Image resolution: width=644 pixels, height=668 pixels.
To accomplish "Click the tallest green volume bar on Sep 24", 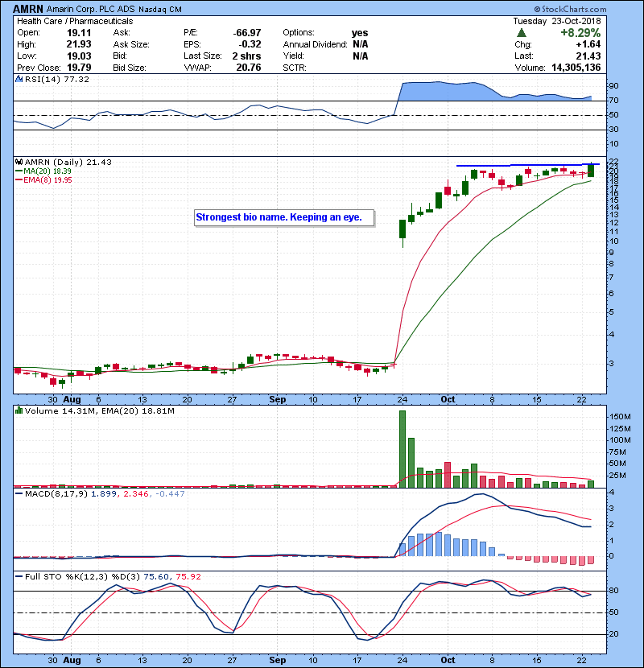I will point(402,449).
